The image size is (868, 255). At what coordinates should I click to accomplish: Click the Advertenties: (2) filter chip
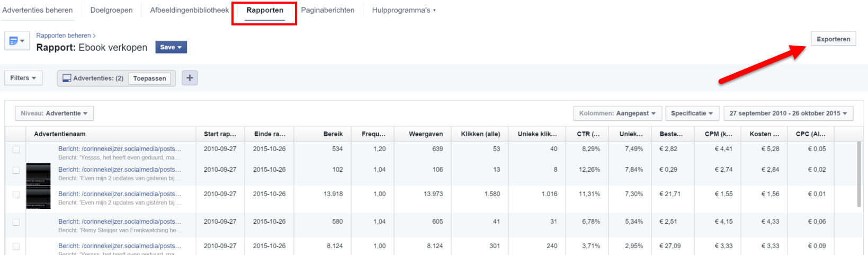click(x=93, y=78)
